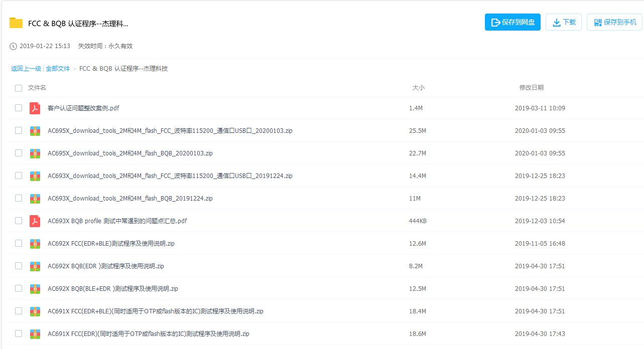
Task: Tick the checkbox for AC693X BQB 20191224 zip
Action: [19, 198]
